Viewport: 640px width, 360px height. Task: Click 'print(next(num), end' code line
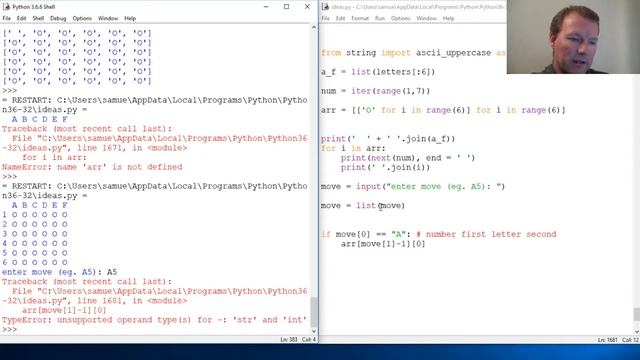click(408, 158)
